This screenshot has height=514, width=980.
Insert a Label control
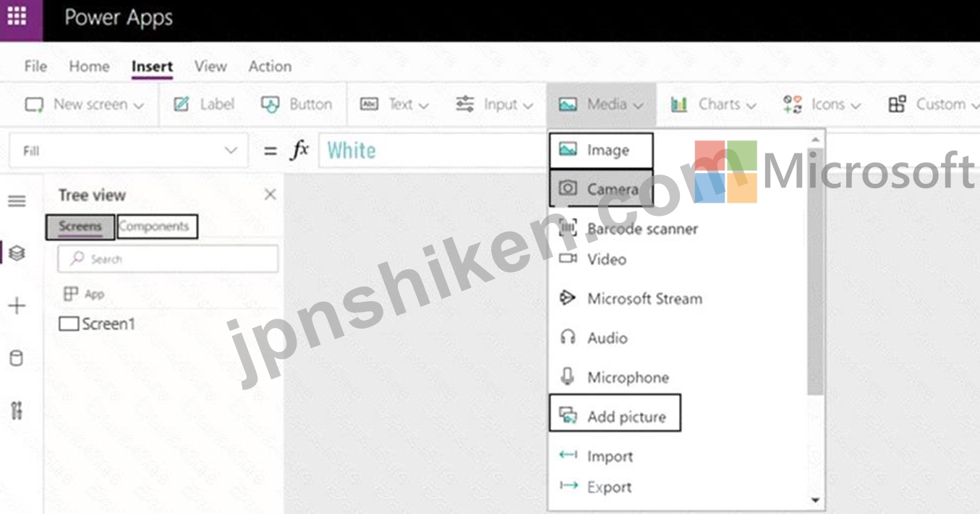click(x=205, y=104)
